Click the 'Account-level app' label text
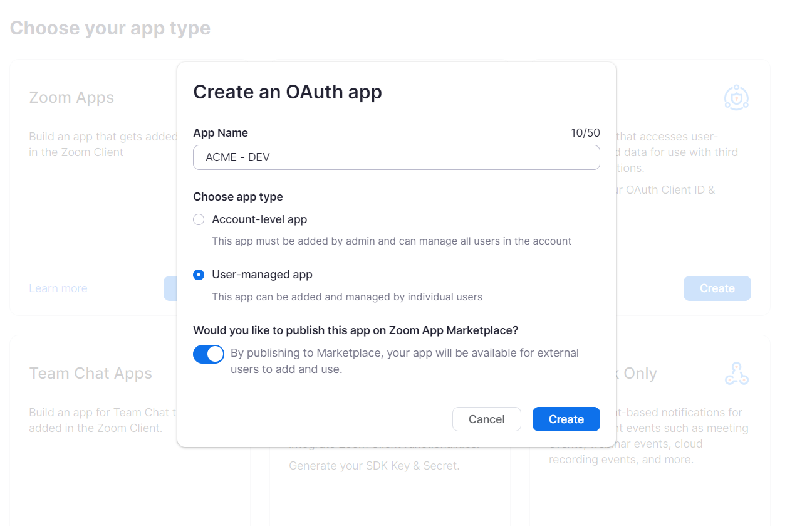This screenshot has width=812, height=526. (259, 219)
